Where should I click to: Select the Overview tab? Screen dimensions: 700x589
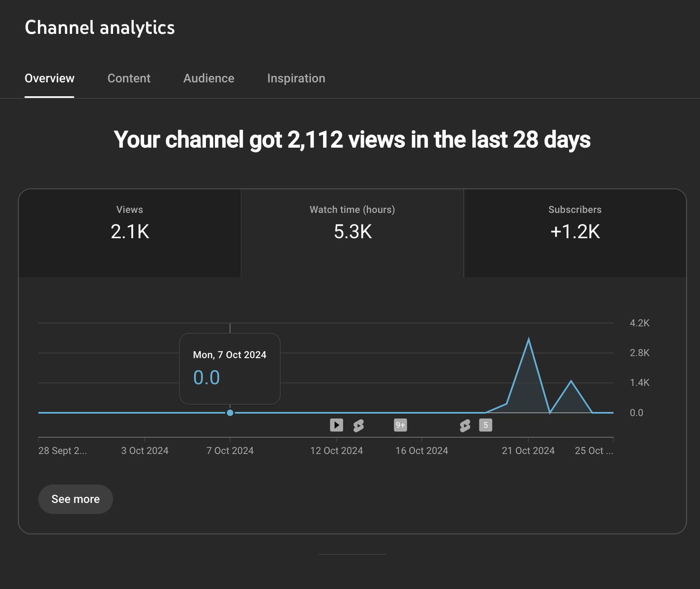[49, 78]
